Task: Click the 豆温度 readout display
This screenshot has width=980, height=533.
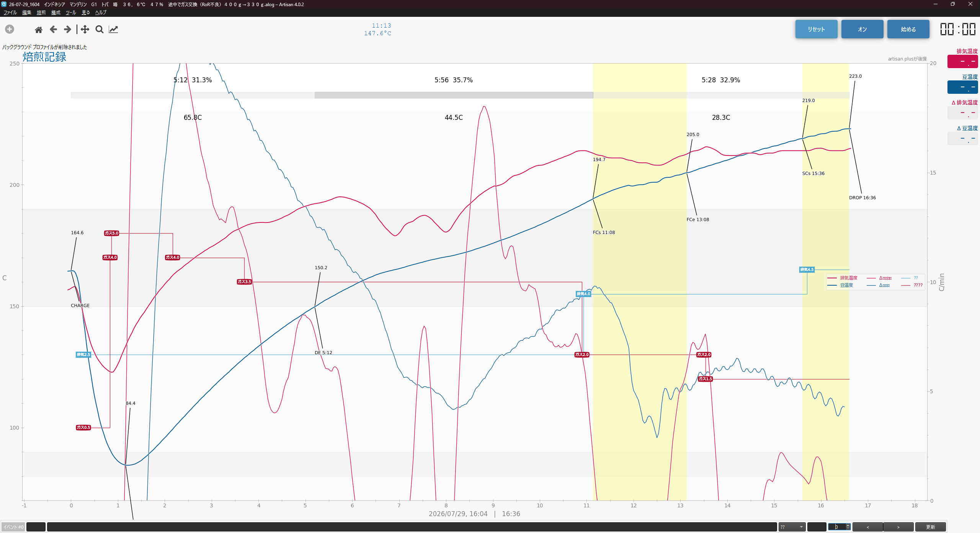Action: [x=962, y=87]
